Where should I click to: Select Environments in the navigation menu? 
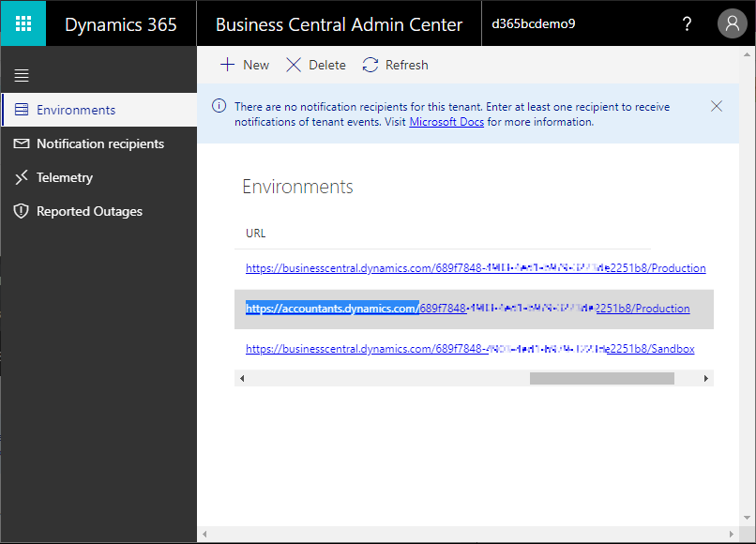point(99,110)
